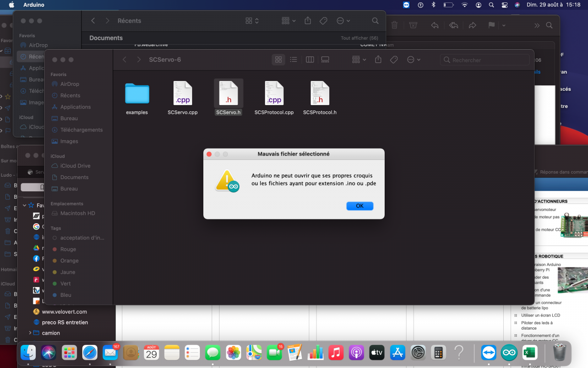Image resolution: width=588 pixels, height=368 pixels.
Task: Click the search magnifier in Mail toolbar
Action: tap(550, 25)
